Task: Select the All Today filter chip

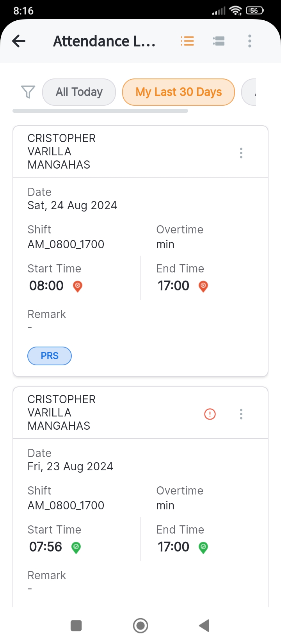Action: [x=79, y=92]
